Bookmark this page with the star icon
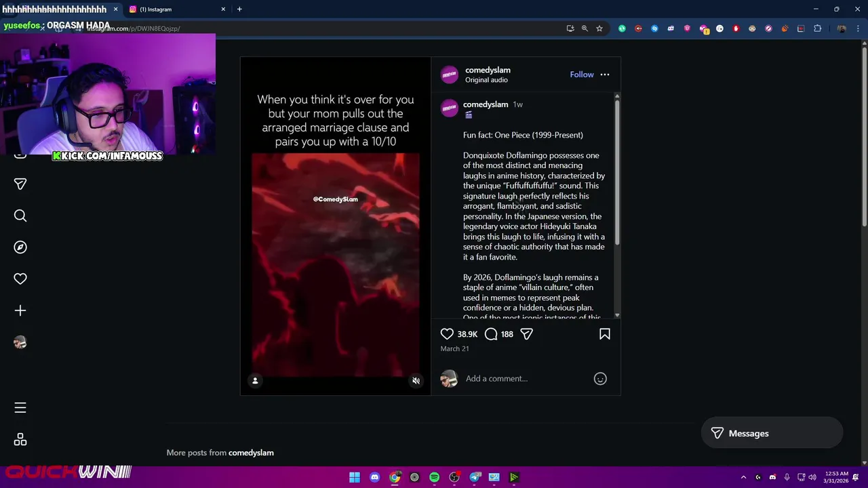 [599, 28]
